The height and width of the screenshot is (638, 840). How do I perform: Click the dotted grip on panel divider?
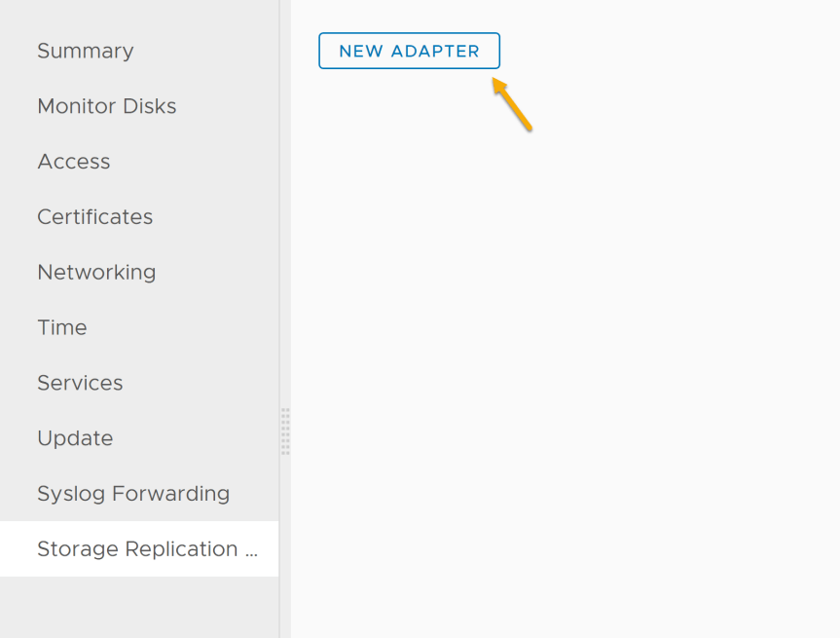[x=285, y=432]
